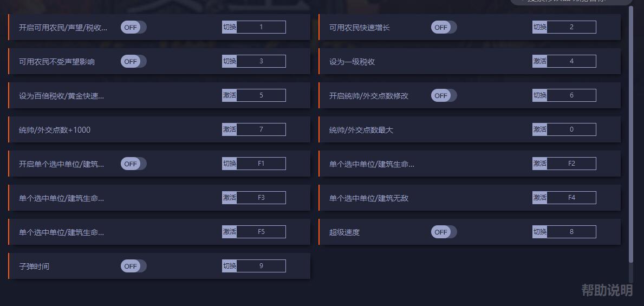
Task: Switch on 开启统帅/外交点数修改
Action: pyautogui.click(x=444, y=95)
